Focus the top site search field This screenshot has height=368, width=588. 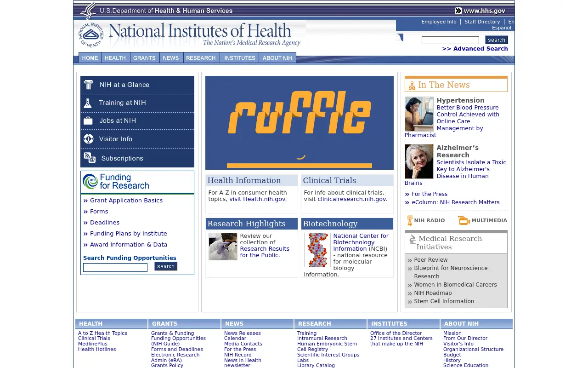pos(450,40)
